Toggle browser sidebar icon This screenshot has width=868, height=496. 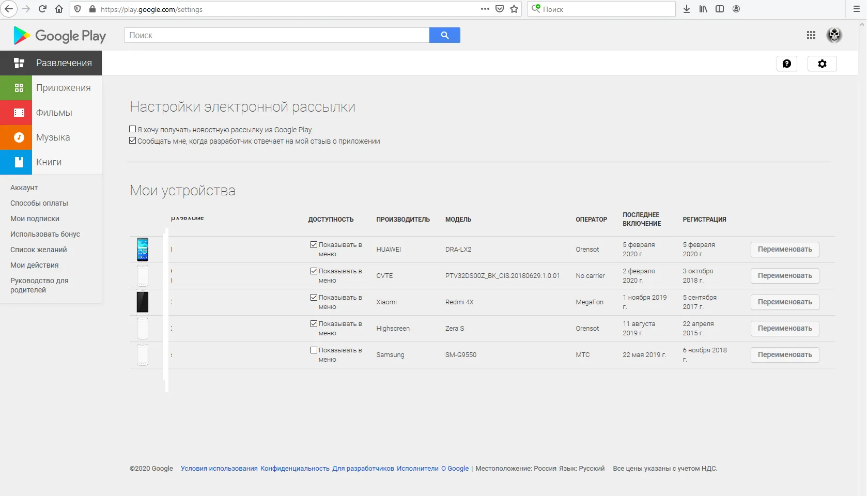click(720, 9)
